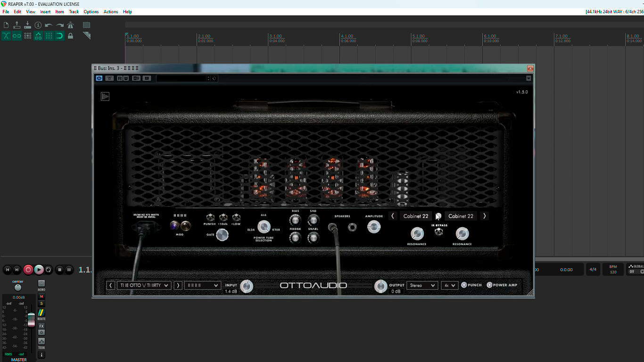Screen dimensions: 644x362
Task: Open the Track menu
Action: tap(74, 12)
